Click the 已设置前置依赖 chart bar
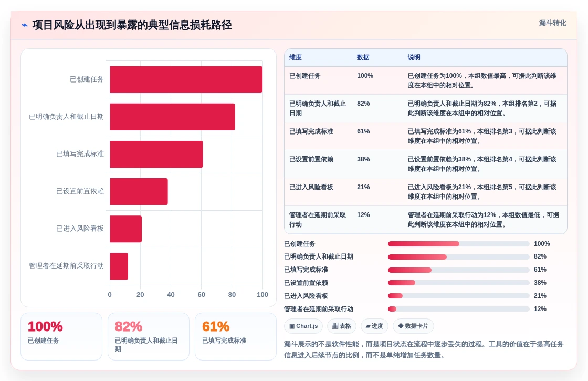588x381 pixels. click(x=139, y=191)
